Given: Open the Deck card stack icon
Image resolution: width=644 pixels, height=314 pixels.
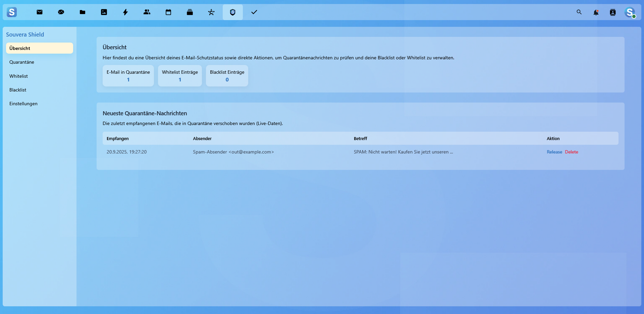Looking at the screenshot, I should [190, 12].
